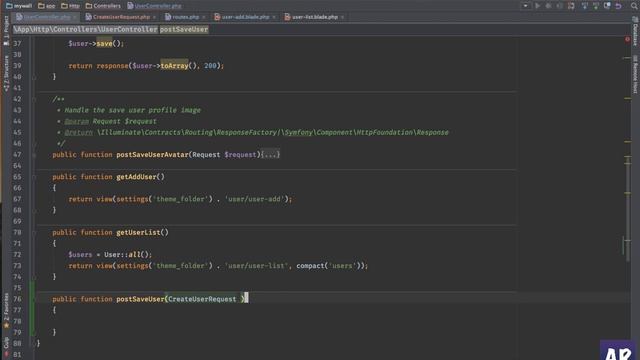Open the Favorites tool window
The height and width of the screenshot is (360, 640).
6,310
